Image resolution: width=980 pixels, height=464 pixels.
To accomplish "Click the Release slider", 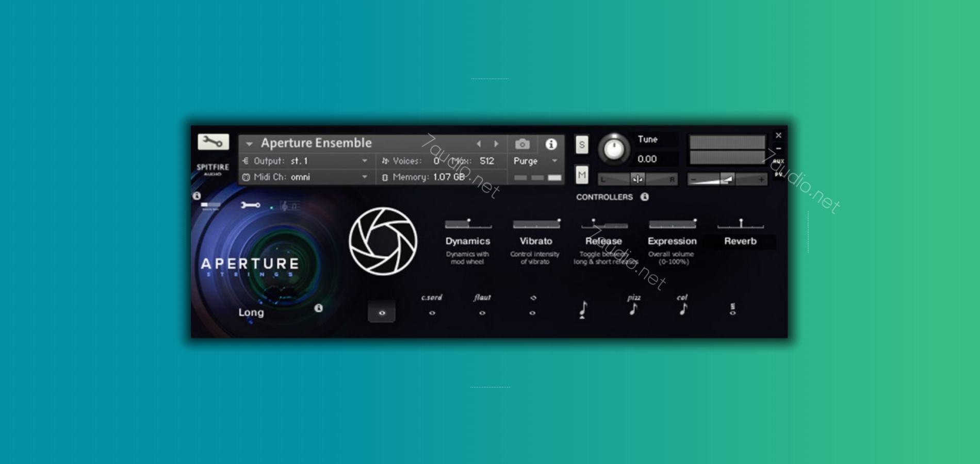I will (605, 224).
